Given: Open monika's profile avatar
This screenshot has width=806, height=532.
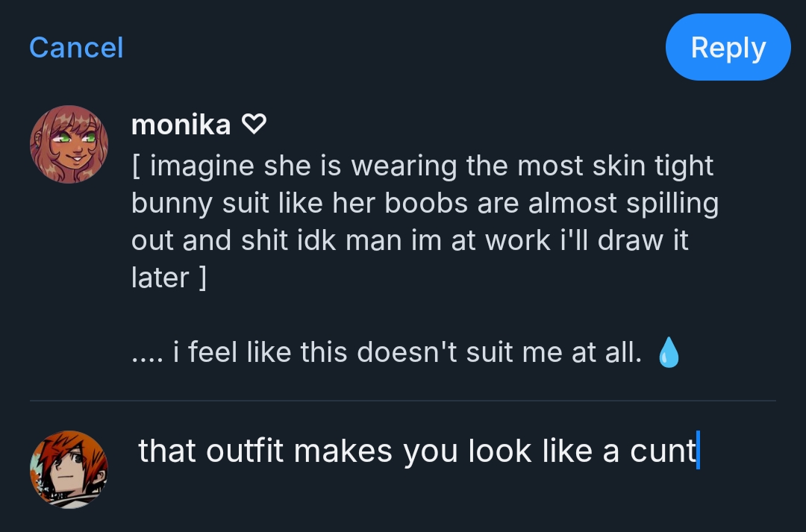Looking at the screenshot, I should (69, 144).
